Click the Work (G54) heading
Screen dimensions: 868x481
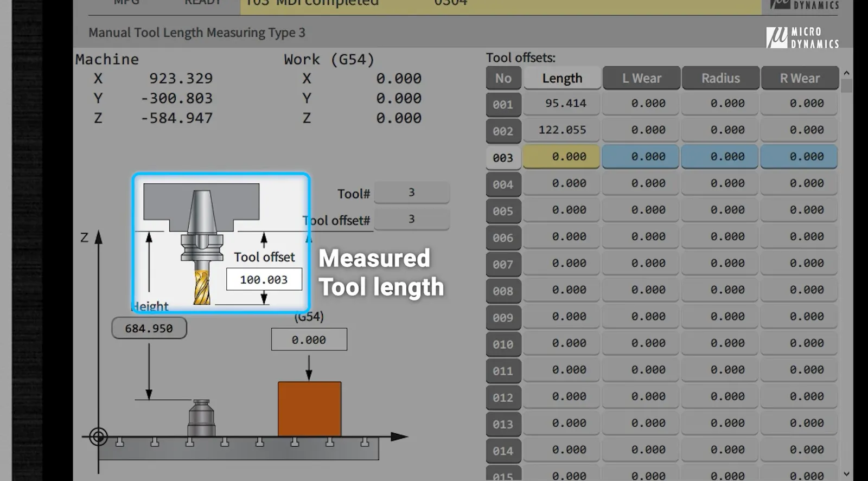329,59
